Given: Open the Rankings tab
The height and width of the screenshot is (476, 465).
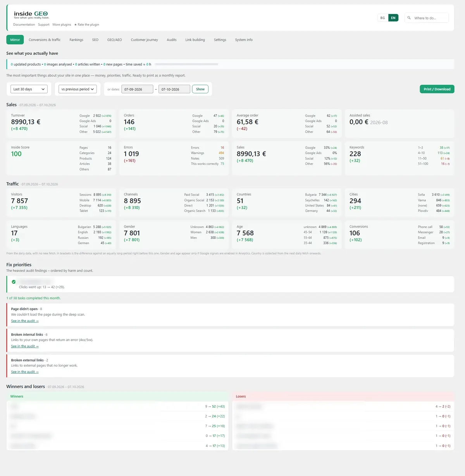Looking at the screenshot, I should [x=76, y=40].
